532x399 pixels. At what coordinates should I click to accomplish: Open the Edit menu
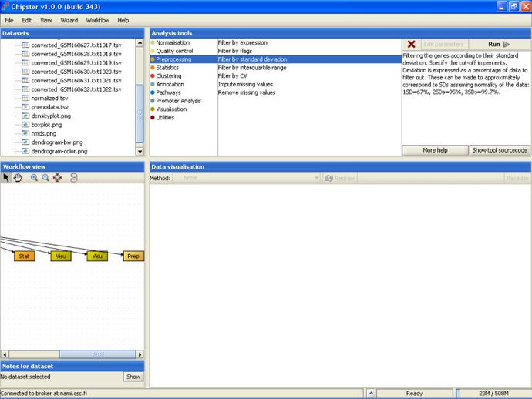coord(26,20)
